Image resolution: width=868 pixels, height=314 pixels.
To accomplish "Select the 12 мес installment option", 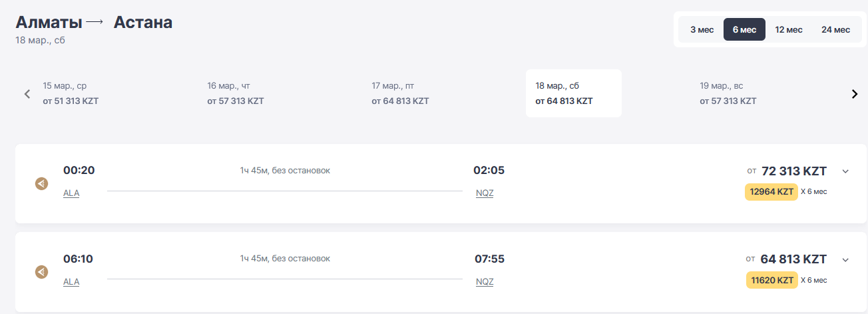I will coord(789,29).
